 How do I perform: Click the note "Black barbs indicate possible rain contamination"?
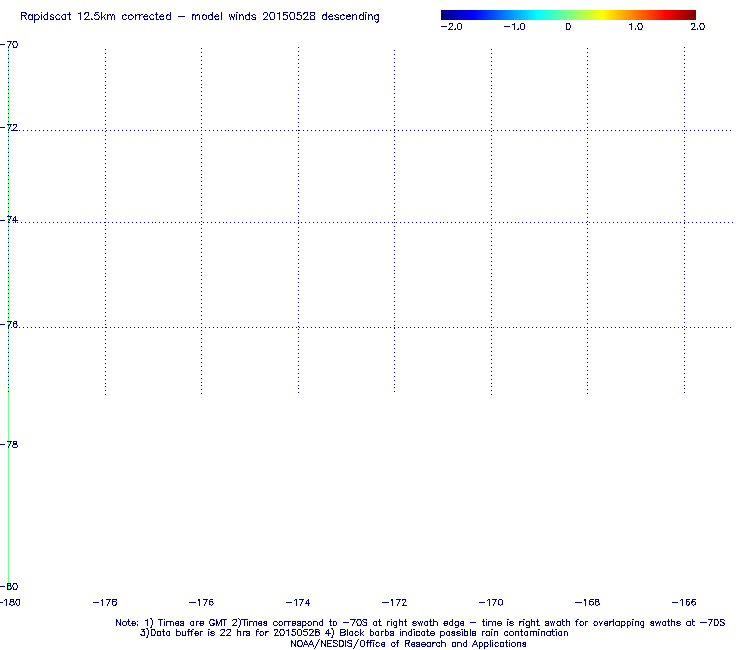pos(454,633)
